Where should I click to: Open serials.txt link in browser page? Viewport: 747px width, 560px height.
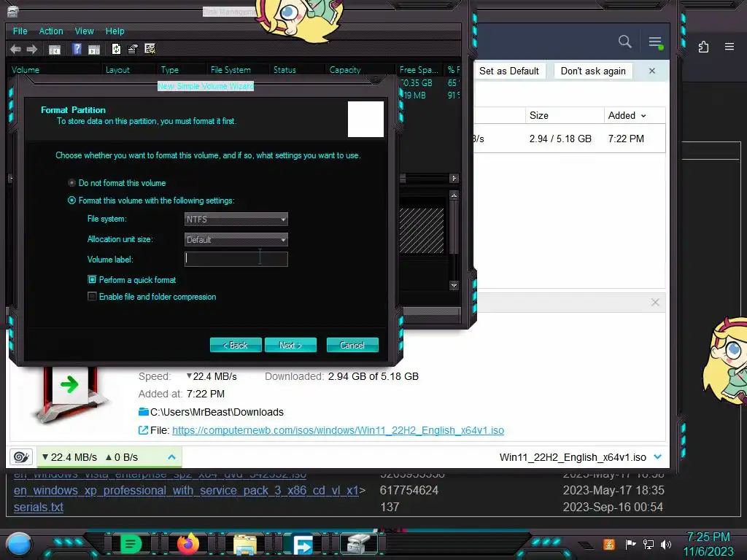click(x=39, y=507)
